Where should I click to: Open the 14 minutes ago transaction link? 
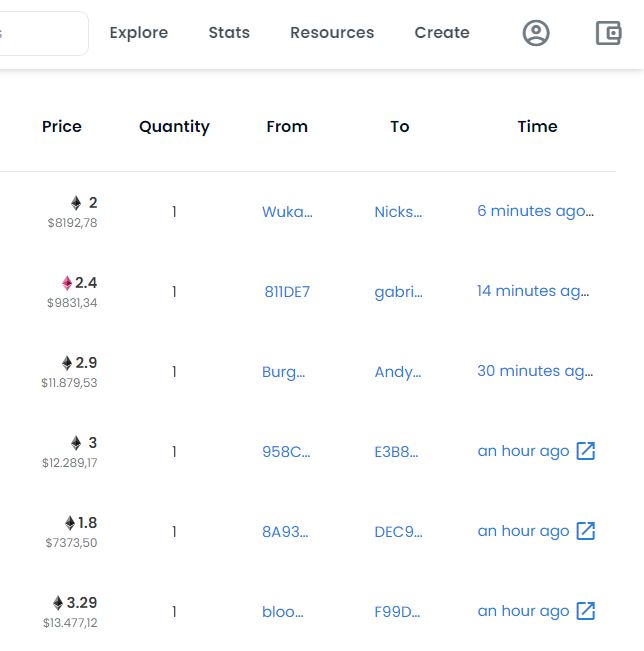tap(533, 291)
